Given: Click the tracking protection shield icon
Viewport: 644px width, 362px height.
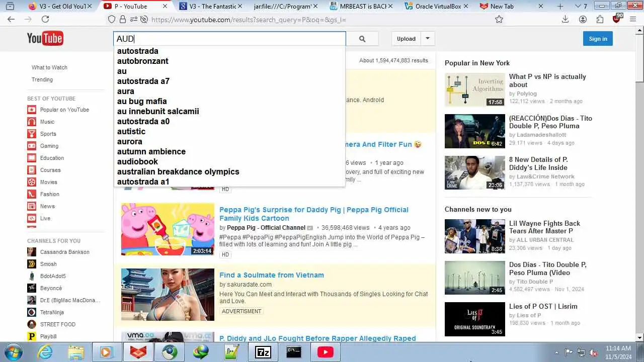Looking at the screenshot, I should point(112,19).
